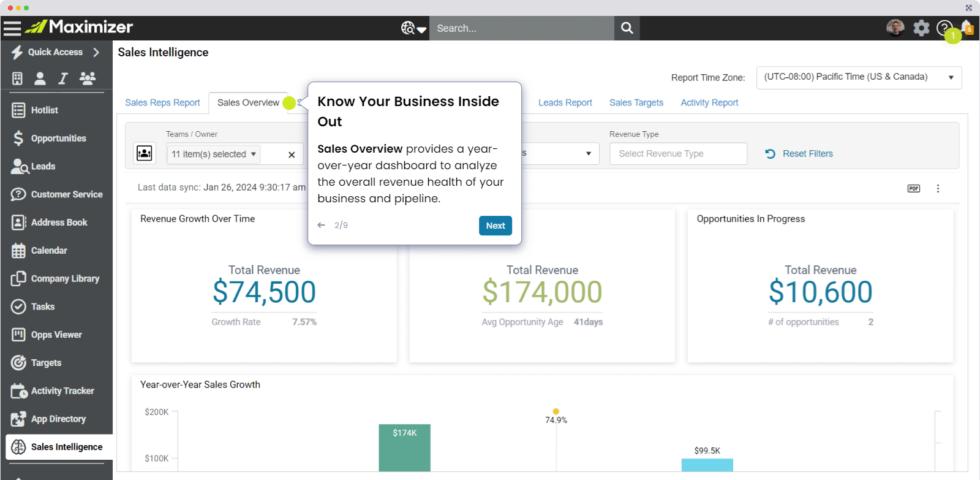Click the green $174K bar
This screenshot has height=480, width=980.
(404, 448)
